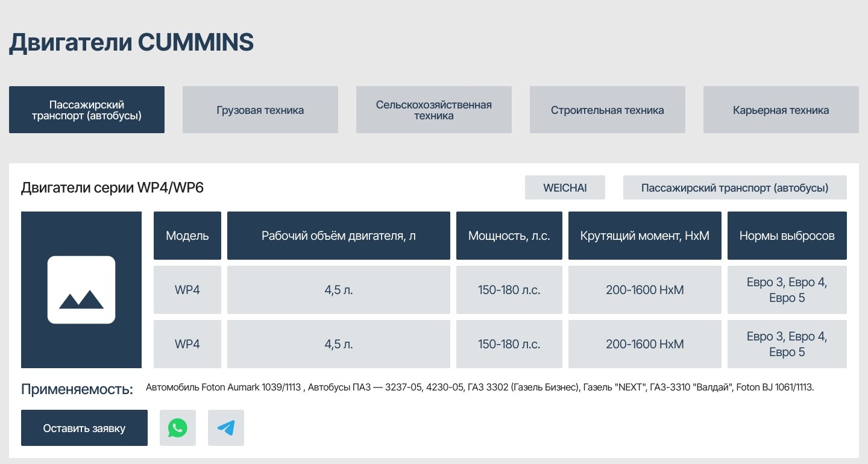868x464 pixels.
Task: Click the 'Двигатели серии WP4/WP6' title
Action: [x=112, y=187]
